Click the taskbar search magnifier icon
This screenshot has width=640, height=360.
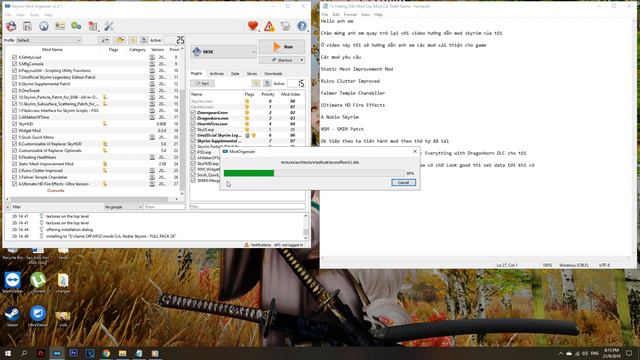point(24,353)
